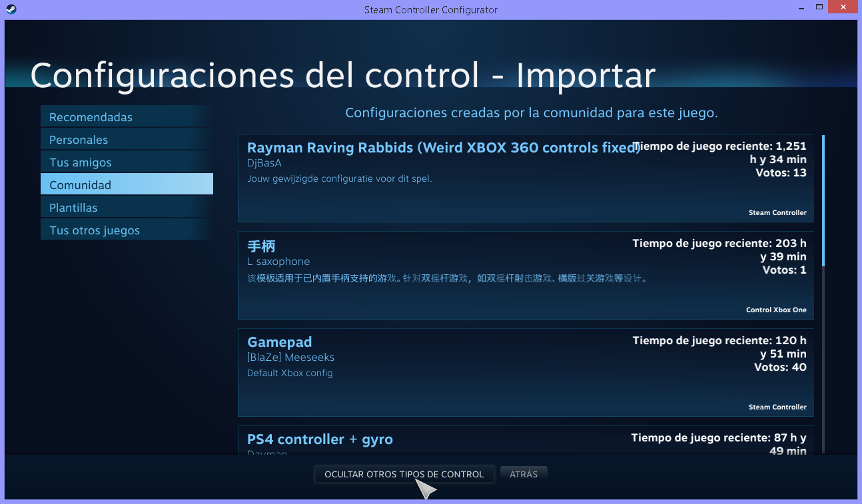Click the description "Jouw gewijzigde configuratie voor dit spel."
862x504 pixels.
pos(340,178)
